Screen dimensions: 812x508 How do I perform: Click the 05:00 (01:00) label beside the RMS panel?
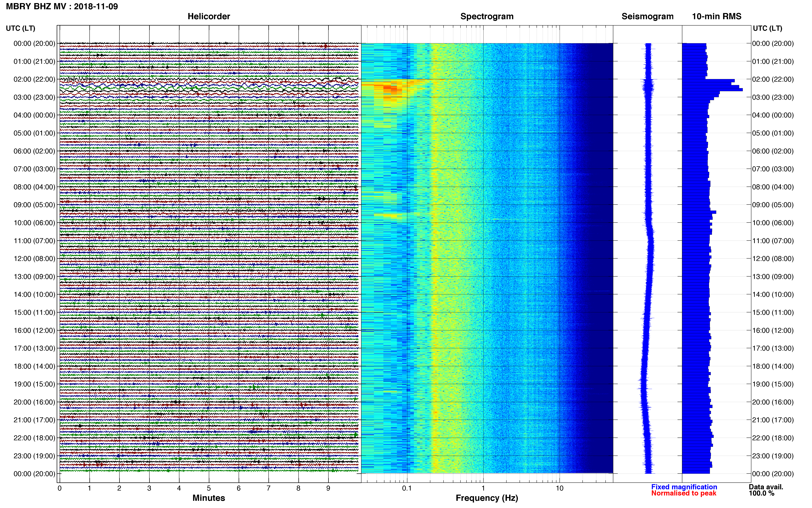click(x=773, y=133)
